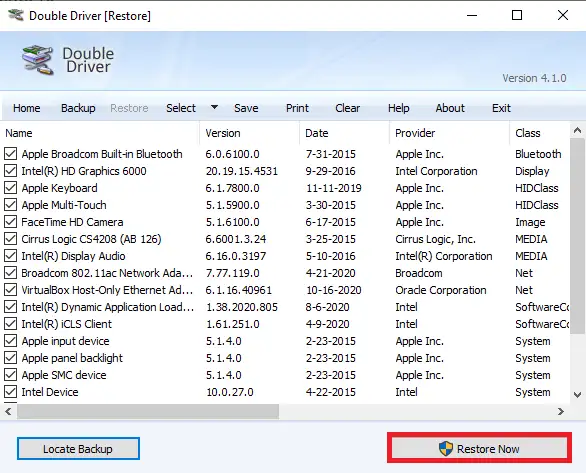Click the list scroll-up arrow

(577, 130)
